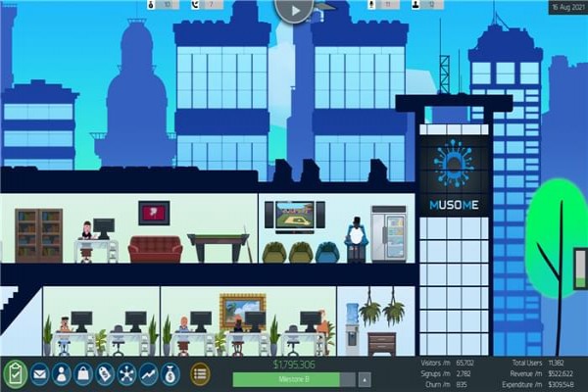Click the Expenditure /m $309,548 stat
The height and width of the screenshot is (392, 588).
coord(538,385)
